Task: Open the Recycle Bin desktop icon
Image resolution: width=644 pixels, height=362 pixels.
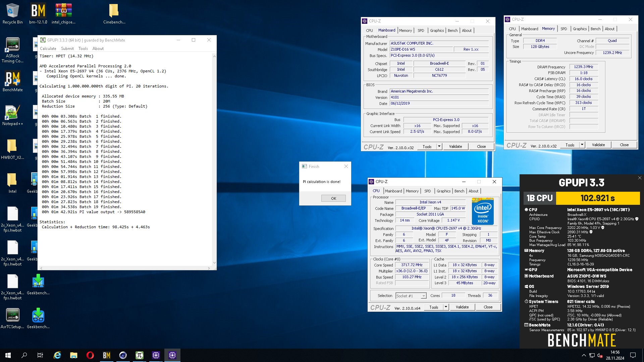Action: point(12,14)
